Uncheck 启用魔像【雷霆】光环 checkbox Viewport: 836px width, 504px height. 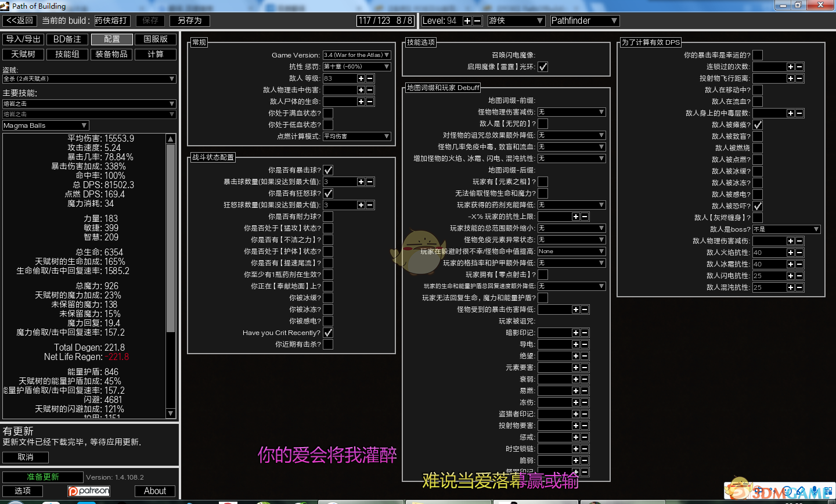[x=543, y=67]
